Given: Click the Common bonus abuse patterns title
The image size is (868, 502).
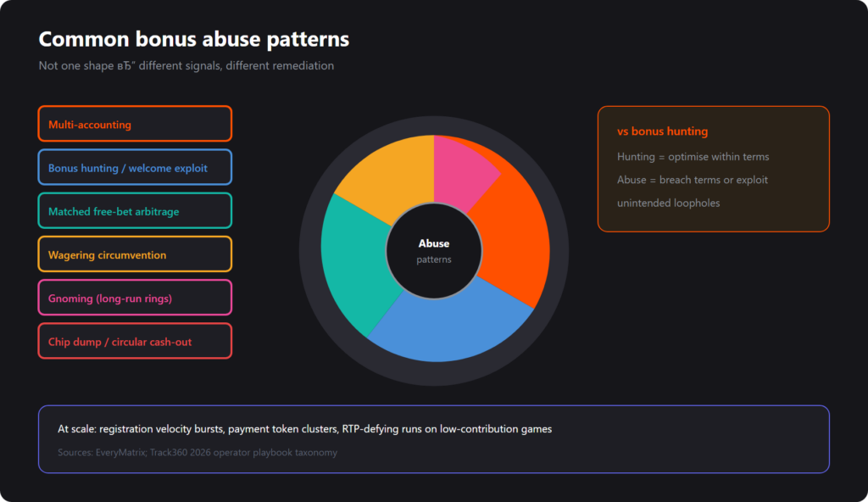Looking at the screenshot, I should [194, 39].
